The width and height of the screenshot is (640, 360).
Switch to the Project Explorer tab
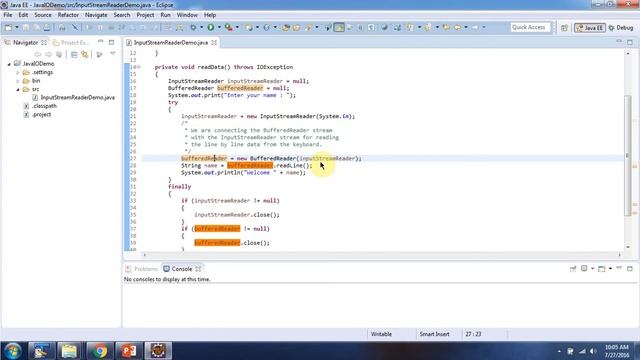[71, 42]
